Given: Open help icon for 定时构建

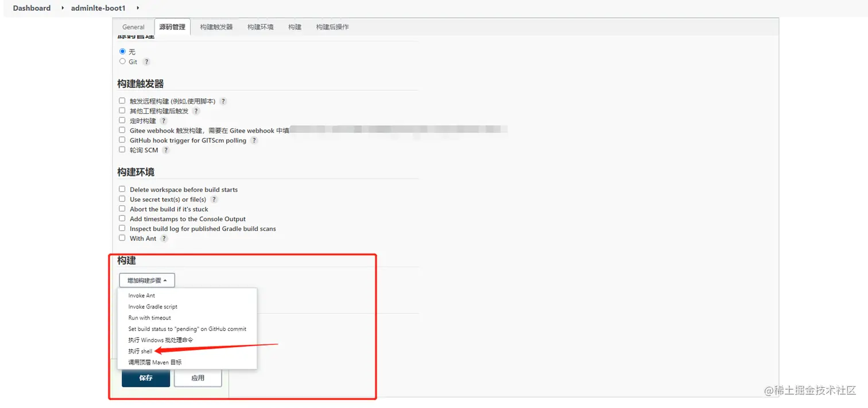Looking at the screenshot, I should [x=164, y=121].
